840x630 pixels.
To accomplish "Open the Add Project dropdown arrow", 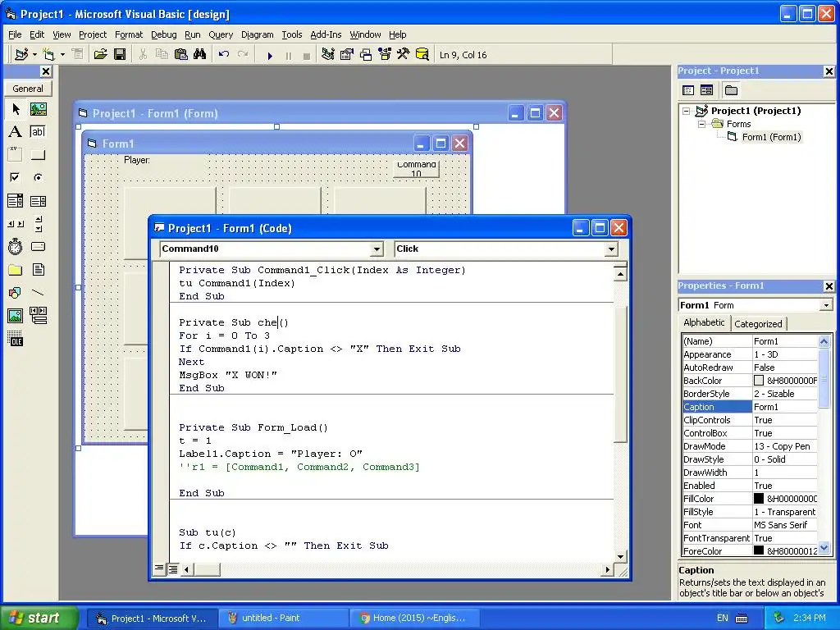I will point(34,55).
